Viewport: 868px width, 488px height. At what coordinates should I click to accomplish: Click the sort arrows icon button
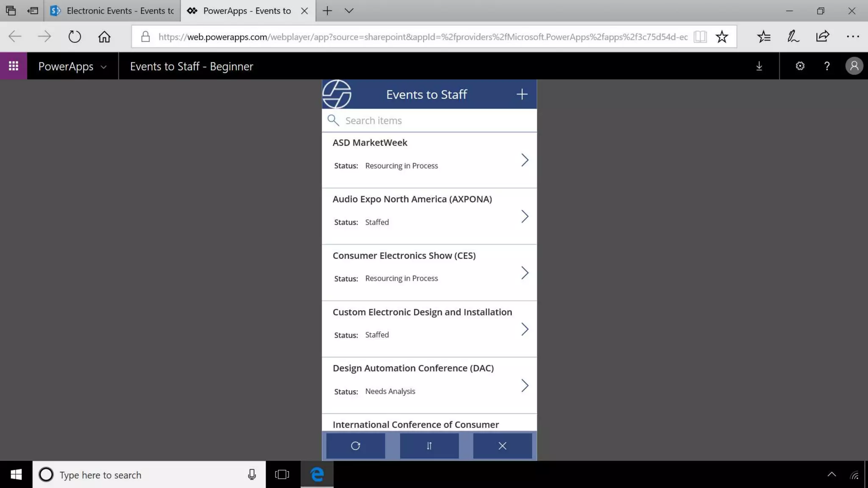click(x=429, y=446)
